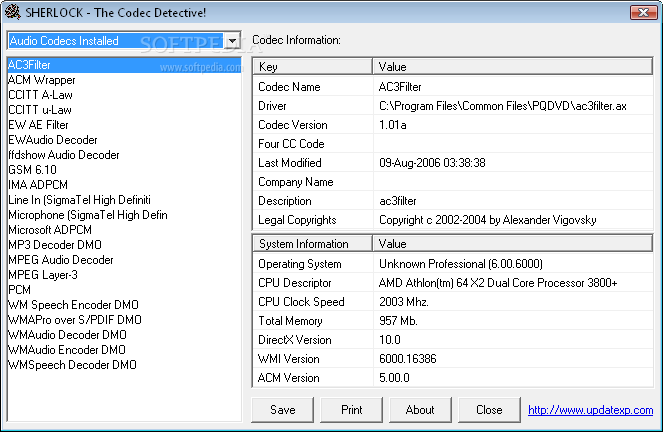
Task: Open the updatexp.com link
Action: coord(590,410)
